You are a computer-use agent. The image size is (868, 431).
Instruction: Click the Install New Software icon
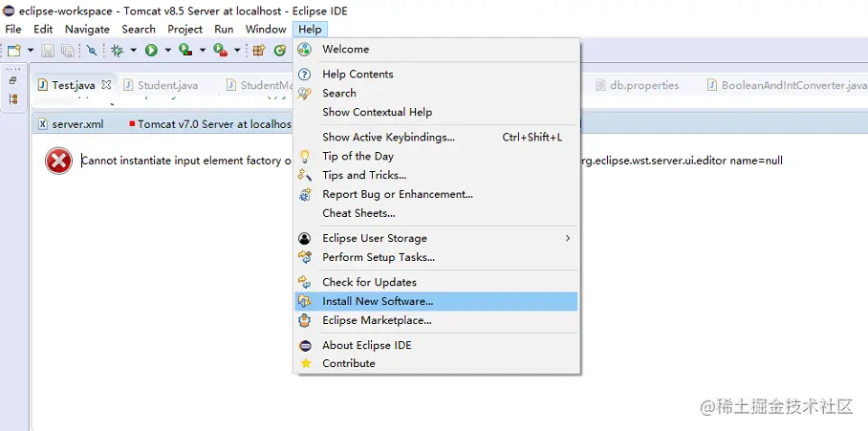(304, 301)
